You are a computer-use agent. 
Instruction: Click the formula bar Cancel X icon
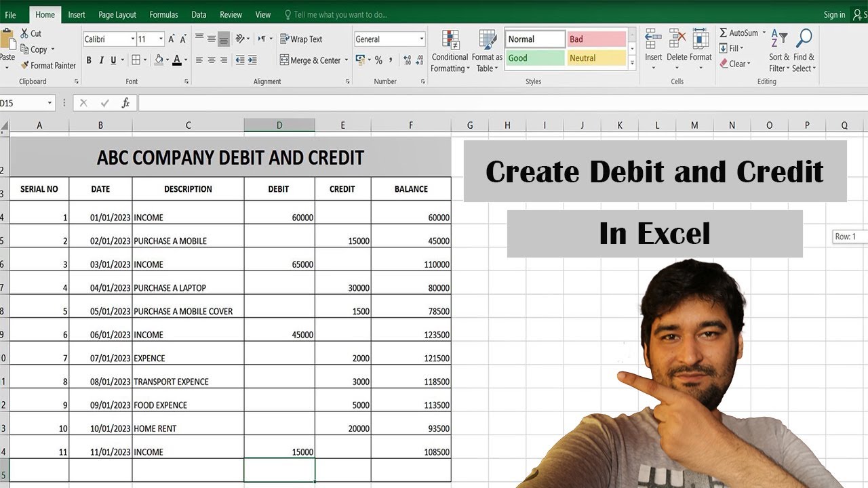coord(83,103)
